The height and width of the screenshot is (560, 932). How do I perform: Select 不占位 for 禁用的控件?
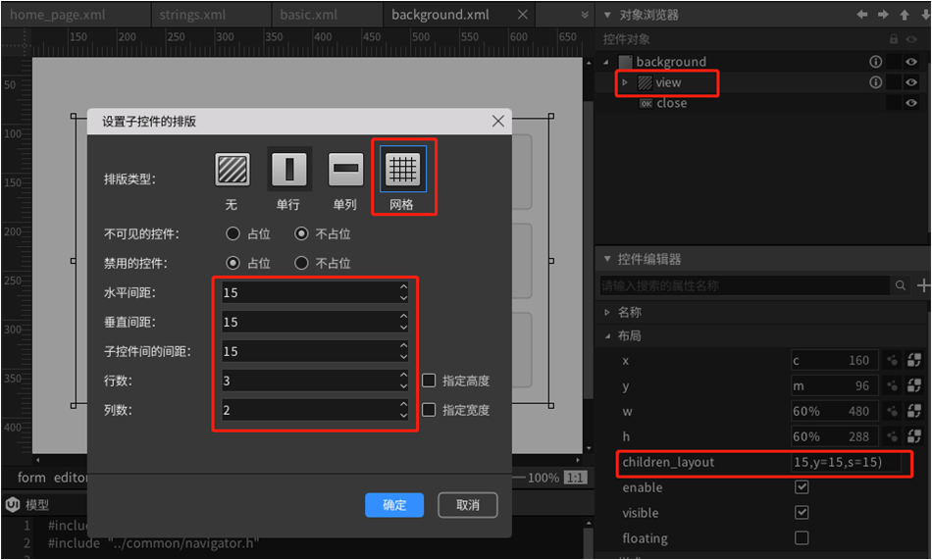click(301, 263)
